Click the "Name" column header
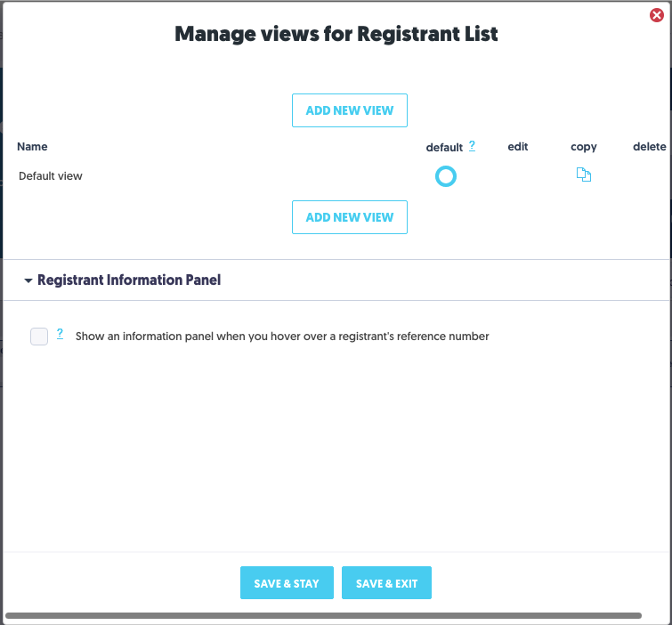 point(32,147)
